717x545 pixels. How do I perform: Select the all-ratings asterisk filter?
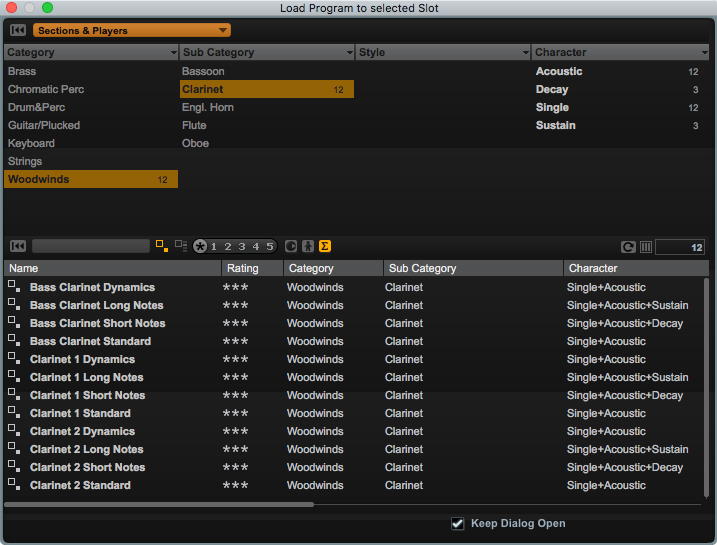tap(200, 246)
